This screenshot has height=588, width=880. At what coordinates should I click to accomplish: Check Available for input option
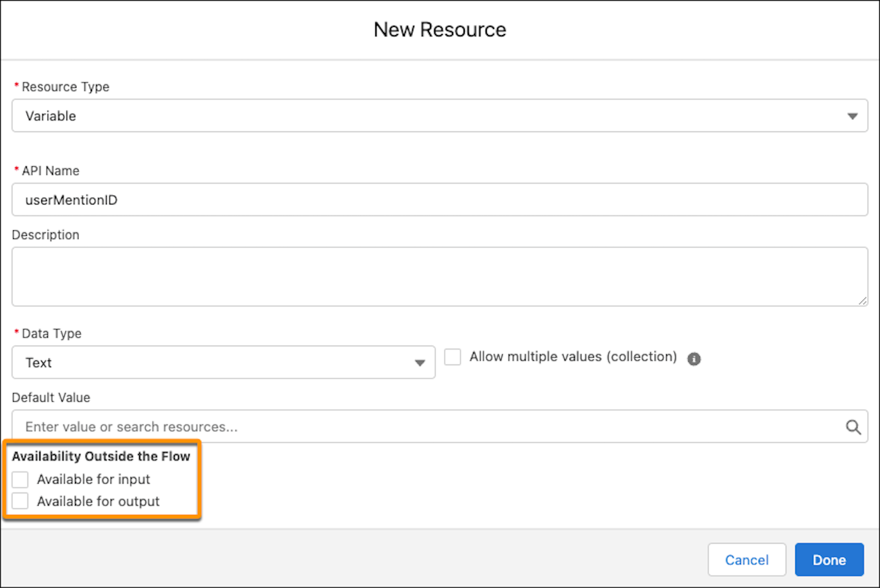20,479
